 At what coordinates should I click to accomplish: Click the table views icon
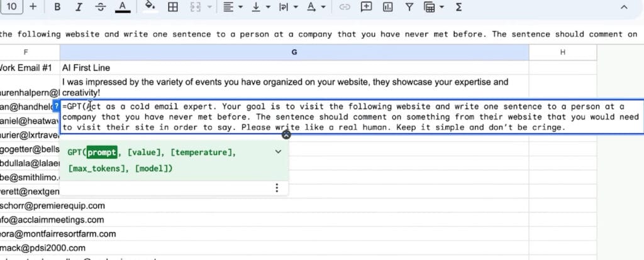tap(430, 7)
